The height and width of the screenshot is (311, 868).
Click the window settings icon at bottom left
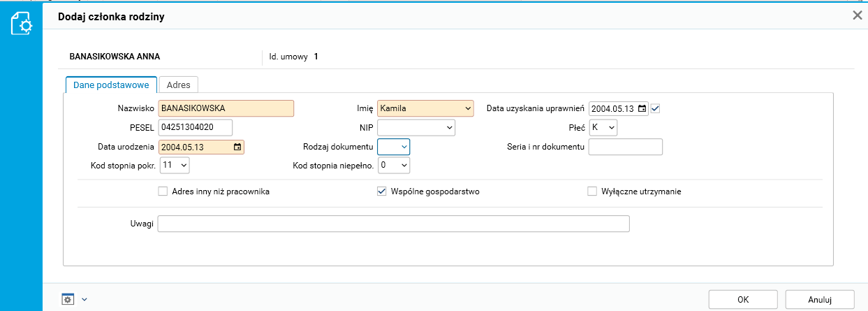pos(68,299)
